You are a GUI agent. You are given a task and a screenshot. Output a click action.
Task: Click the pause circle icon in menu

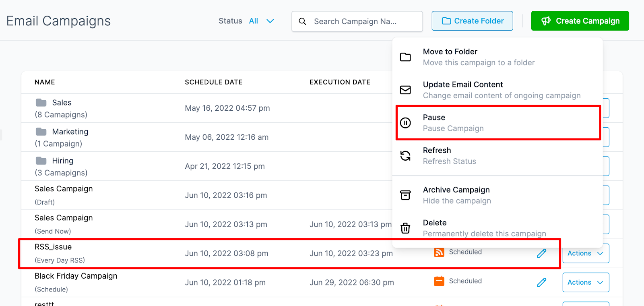coord(405,123)
